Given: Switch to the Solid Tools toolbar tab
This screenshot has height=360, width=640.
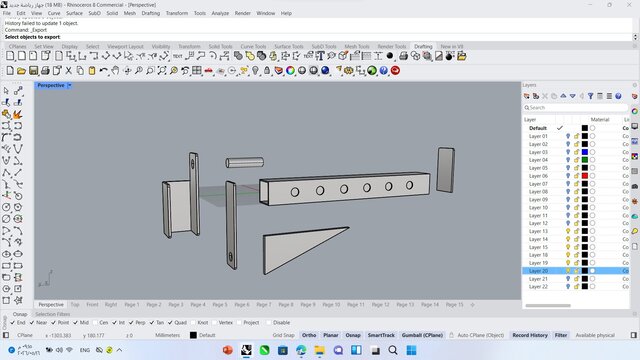Looking at the screenshot, I should click(x=220, y=47).
